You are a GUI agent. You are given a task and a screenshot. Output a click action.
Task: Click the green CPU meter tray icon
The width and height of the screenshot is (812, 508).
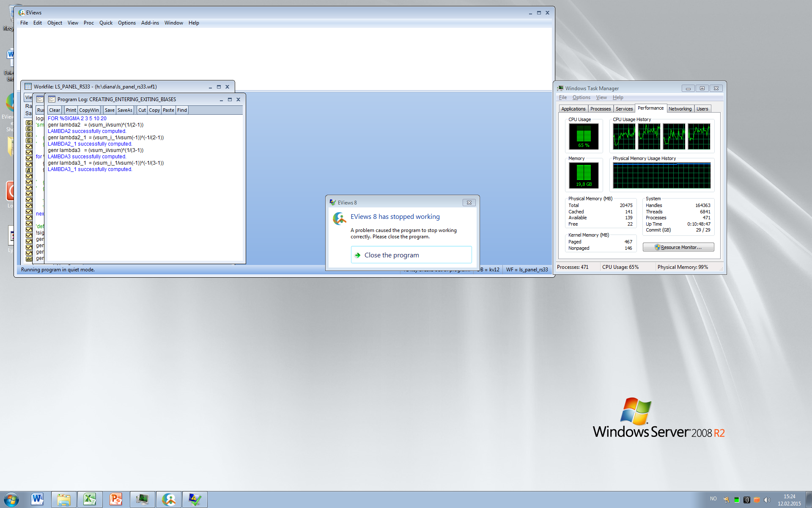737,500
